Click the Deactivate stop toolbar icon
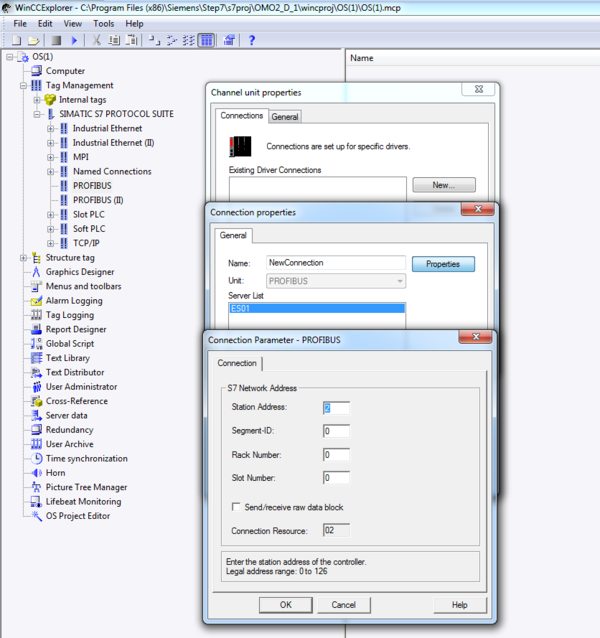 click(57, 40)
